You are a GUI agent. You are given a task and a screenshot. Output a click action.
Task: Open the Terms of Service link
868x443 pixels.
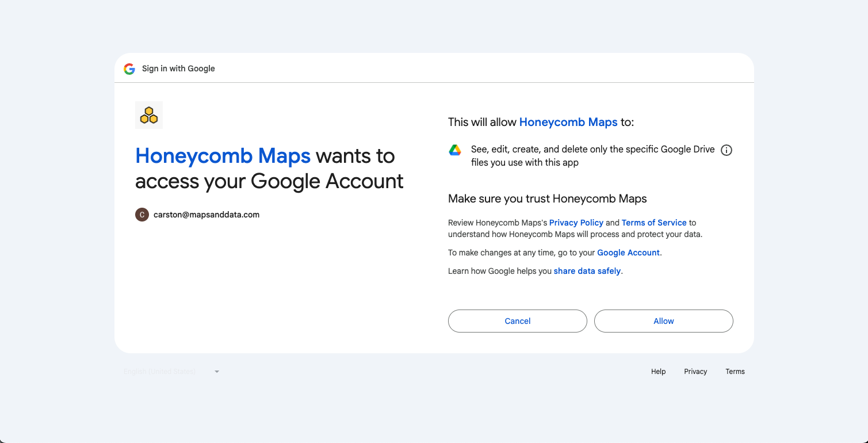click(654, 223)
